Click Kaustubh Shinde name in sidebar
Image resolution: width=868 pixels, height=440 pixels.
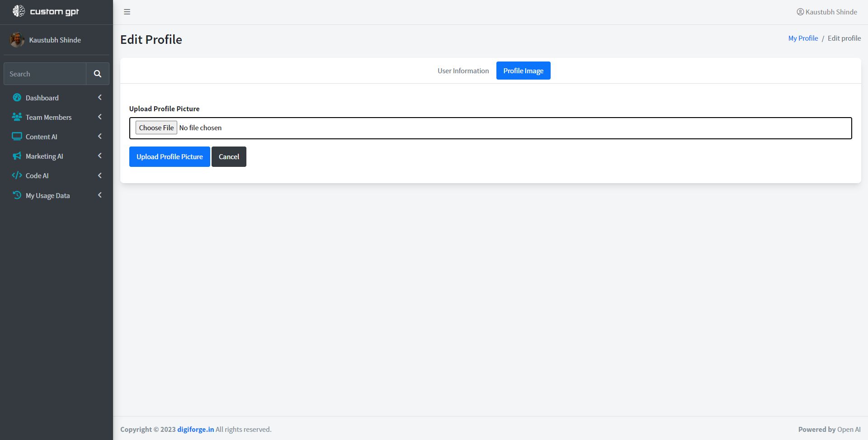tap(55, 40)
